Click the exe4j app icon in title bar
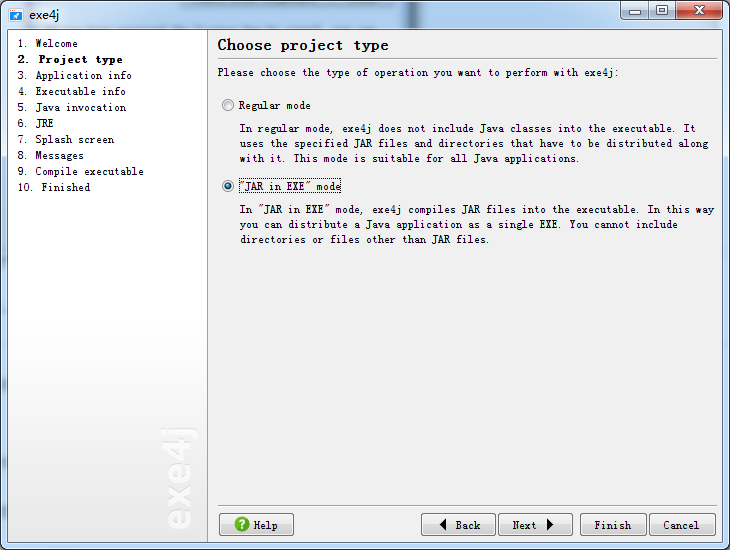 tap(15, 15)
